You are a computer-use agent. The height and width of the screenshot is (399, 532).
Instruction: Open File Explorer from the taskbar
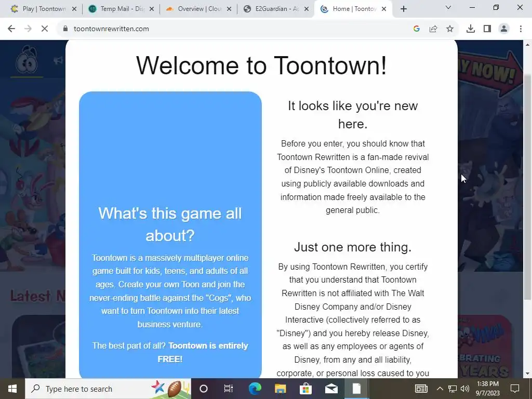[x=280, y=389]
